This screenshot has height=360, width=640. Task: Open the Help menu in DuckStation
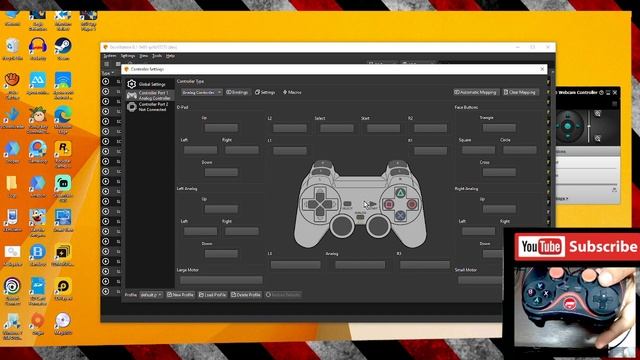click(170, 56)
